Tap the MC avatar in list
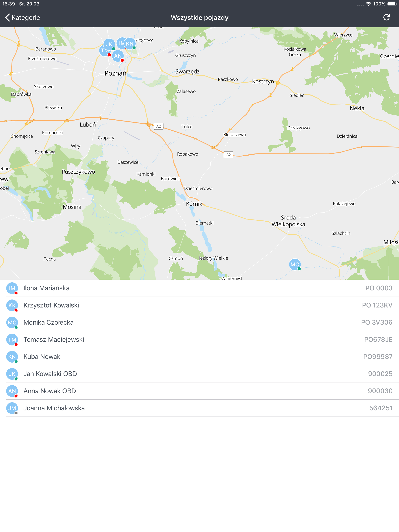Viewport: 399px width, 532px height. [x=12, y=322]
